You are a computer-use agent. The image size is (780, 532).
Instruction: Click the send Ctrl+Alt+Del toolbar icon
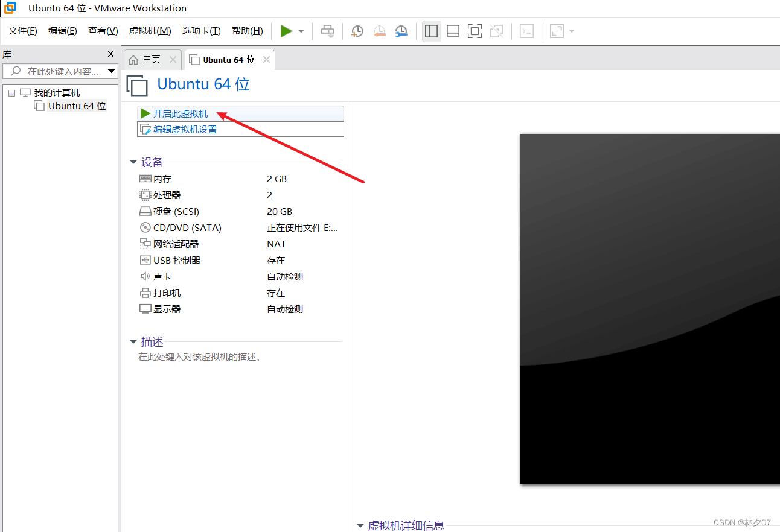pos(327,31)
